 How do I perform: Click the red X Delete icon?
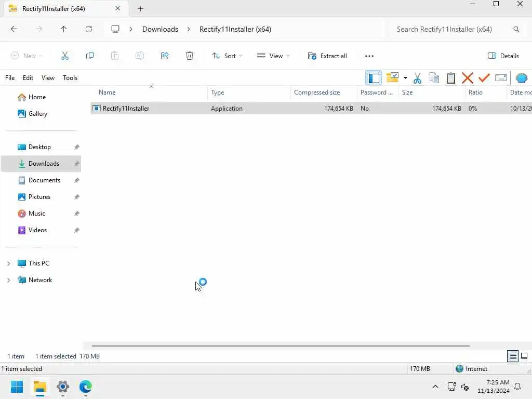pos(467,78)
